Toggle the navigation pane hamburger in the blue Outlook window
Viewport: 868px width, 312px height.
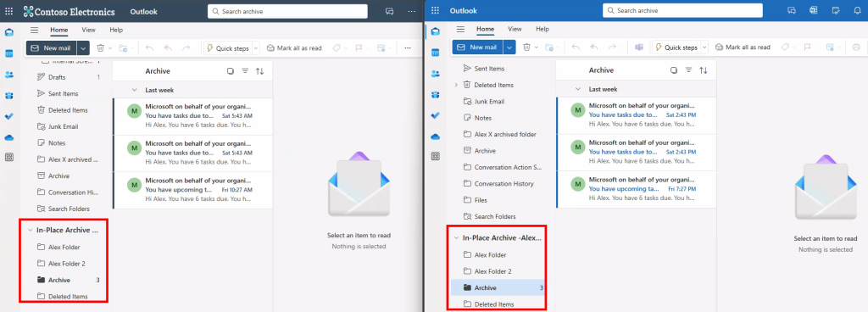[460, 29]
